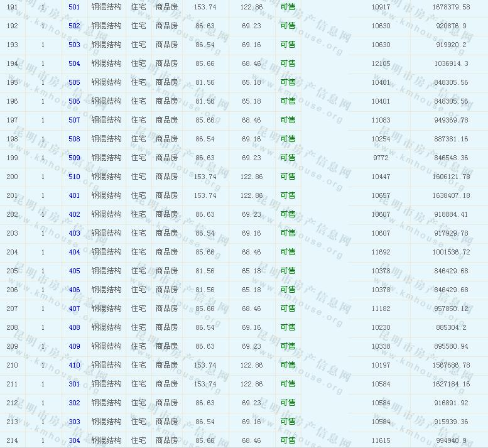488x448 pixels.
Task: Click the 505 room link
Action: click(x=74, y=82)
